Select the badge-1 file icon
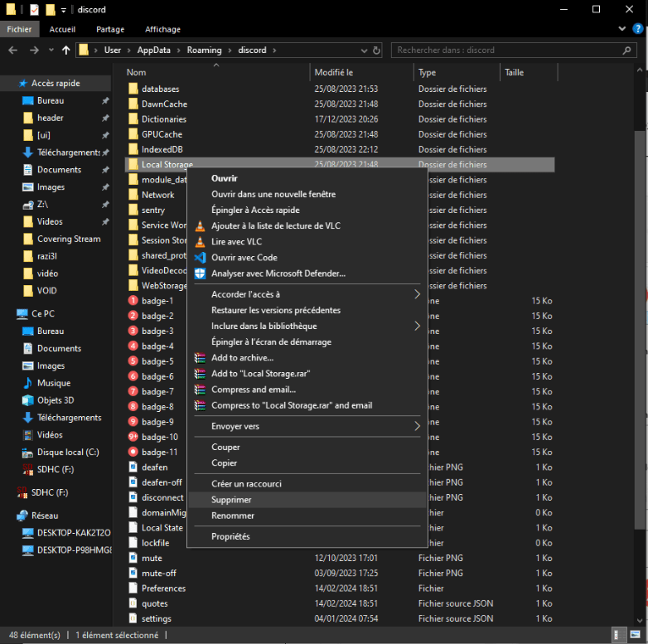This screenshot has height=644, width=648. click(133, 301)
